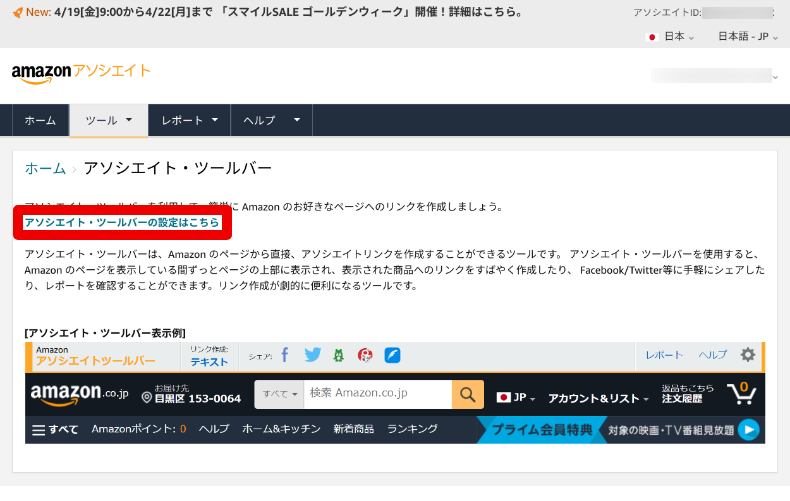This screenshot has width=790, height=501.
Task: Click テキスト link creation option
Action: click(x=209, y=362)
